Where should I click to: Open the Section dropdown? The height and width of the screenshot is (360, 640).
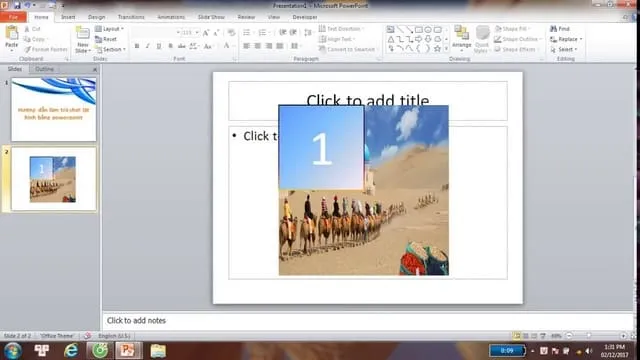click(111, 49)
